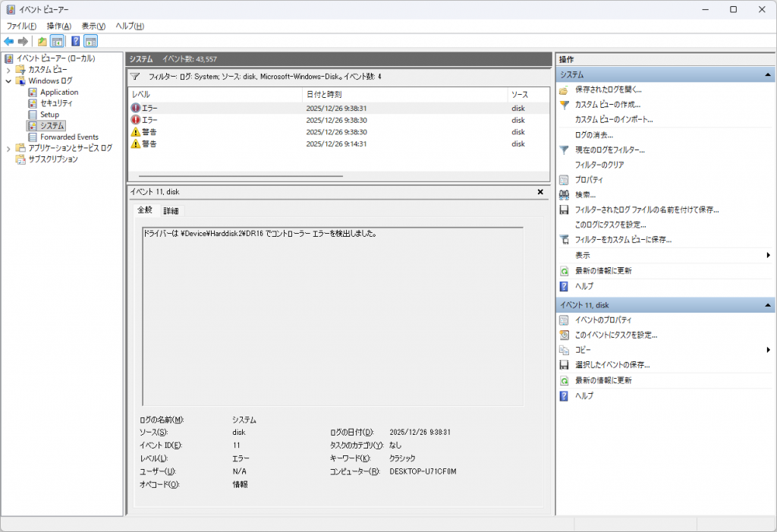777x532 pixels.
Task: Click the up one level folder icon
Action: 42,41
